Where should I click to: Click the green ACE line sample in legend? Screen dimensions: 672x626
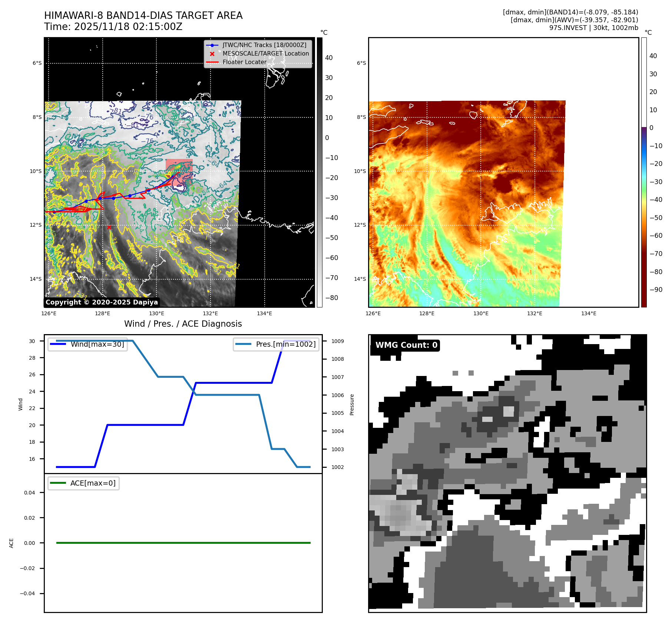click(x=58, y=483)
